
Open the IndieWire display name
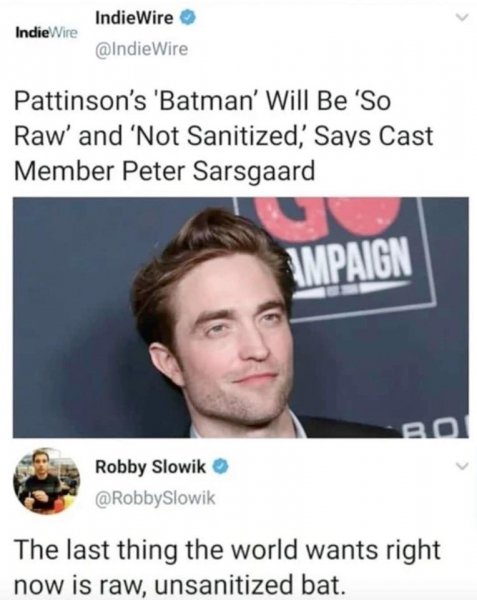[x=134, y=18]
